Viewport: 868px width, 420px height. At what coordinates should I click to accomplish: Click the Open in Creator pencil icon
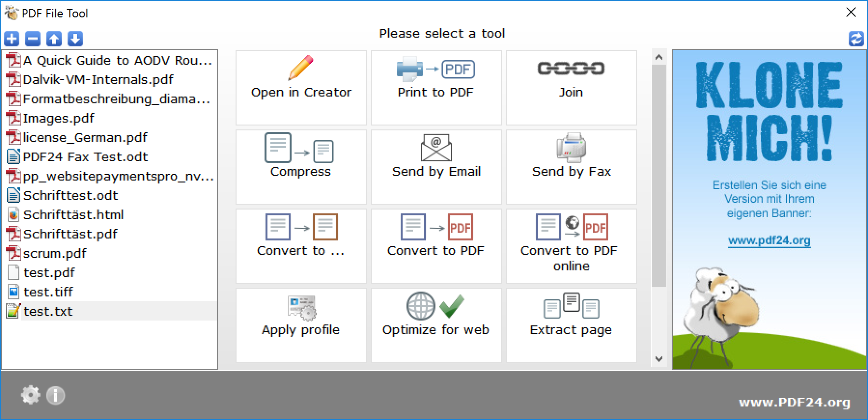pos(301,68)
